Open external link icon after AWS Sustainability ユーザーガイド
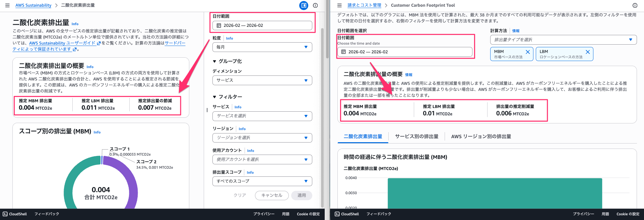This screenshot has height=220, width=644. tap(99, 43)
